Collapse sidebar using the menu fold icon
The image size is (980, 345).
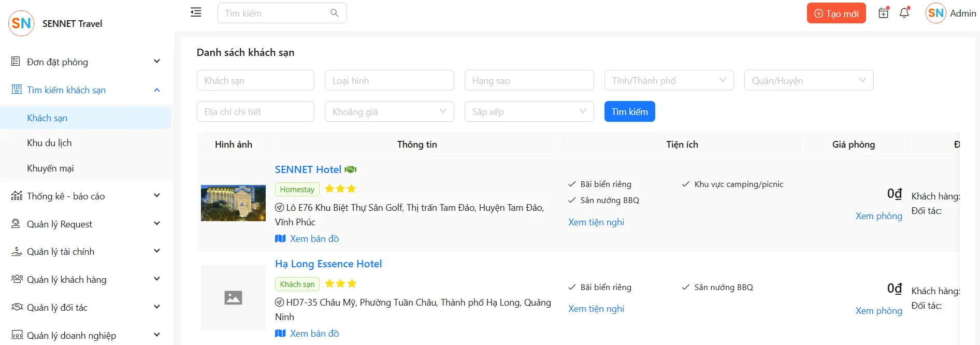click(x=196, y=12)
